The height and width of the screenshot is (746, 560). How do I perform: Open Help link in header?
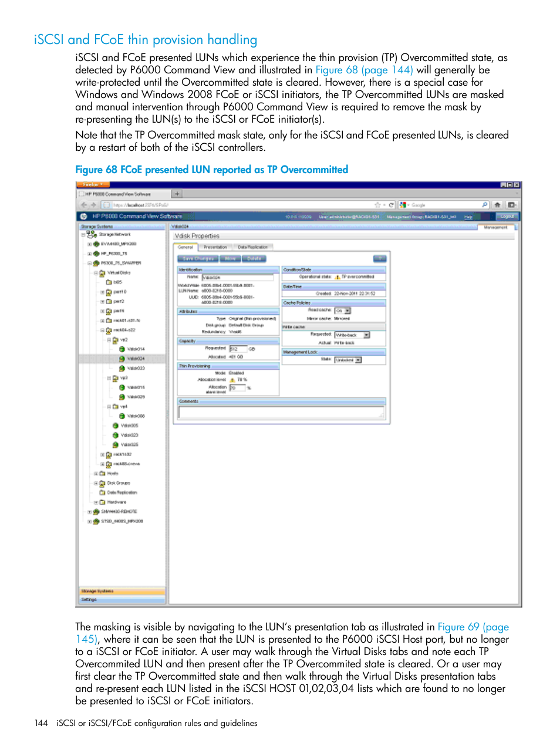pyautogui.click(x=468, y=217)
